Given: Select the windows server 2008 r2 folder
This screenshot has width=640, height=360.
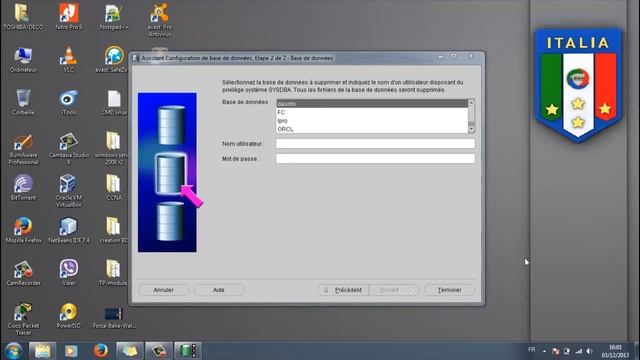Looking at the screenshot, I should (112, 149).
